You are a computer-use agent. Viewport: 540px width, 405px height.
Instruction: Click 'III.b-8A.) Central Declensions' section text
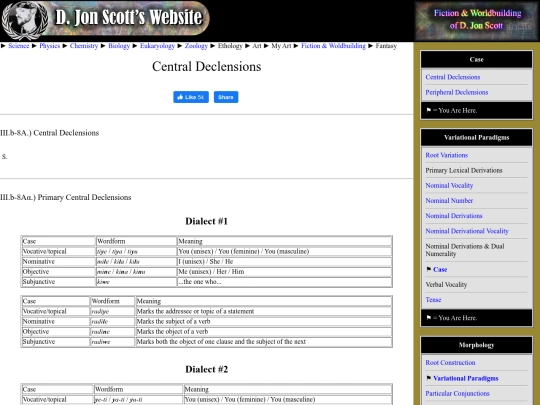[50, 133]
